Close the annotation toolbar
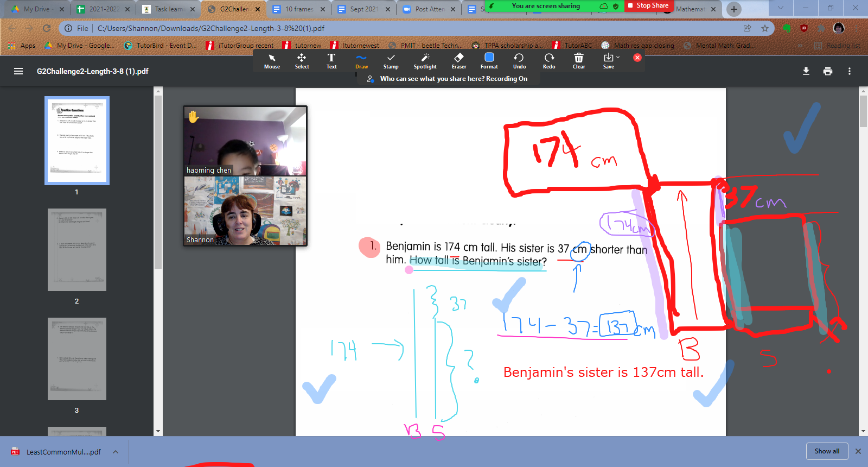This screenshot has height=467, width=868. (637, 57)
